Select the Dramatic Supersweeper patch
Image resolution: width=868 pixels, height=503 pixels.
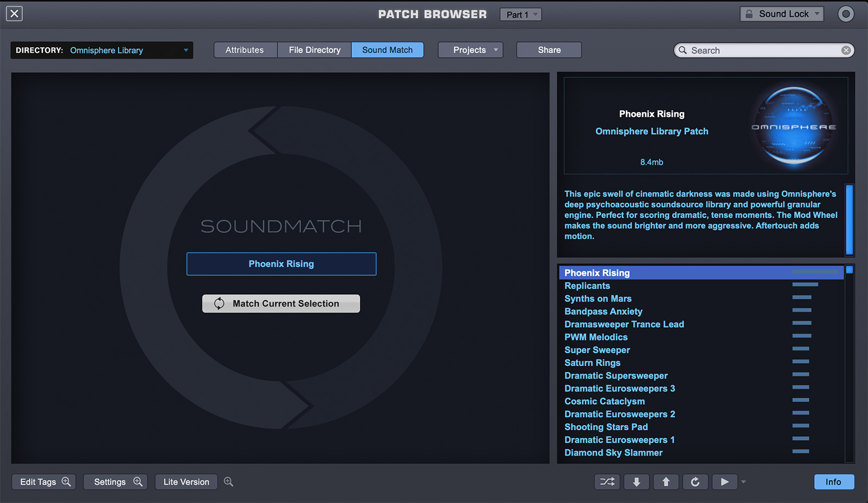point(701,375)
